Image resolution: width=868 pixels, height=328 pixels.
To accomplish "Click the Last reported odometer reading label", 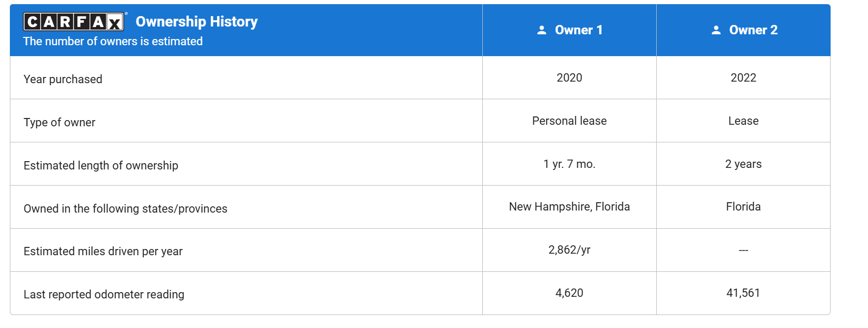I will (104, 294).
